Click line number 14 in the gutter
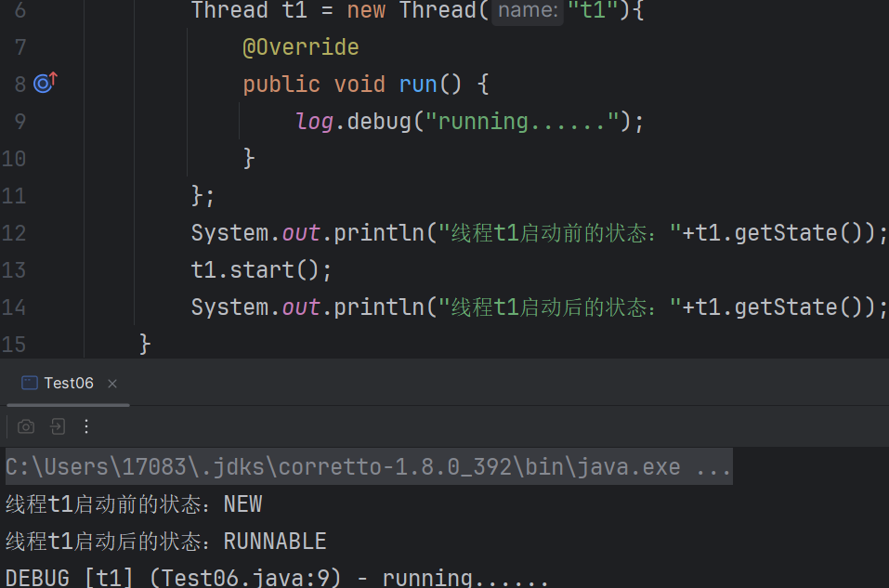The width and height of the screenshot is (889, 588). [x=14, y=307]
